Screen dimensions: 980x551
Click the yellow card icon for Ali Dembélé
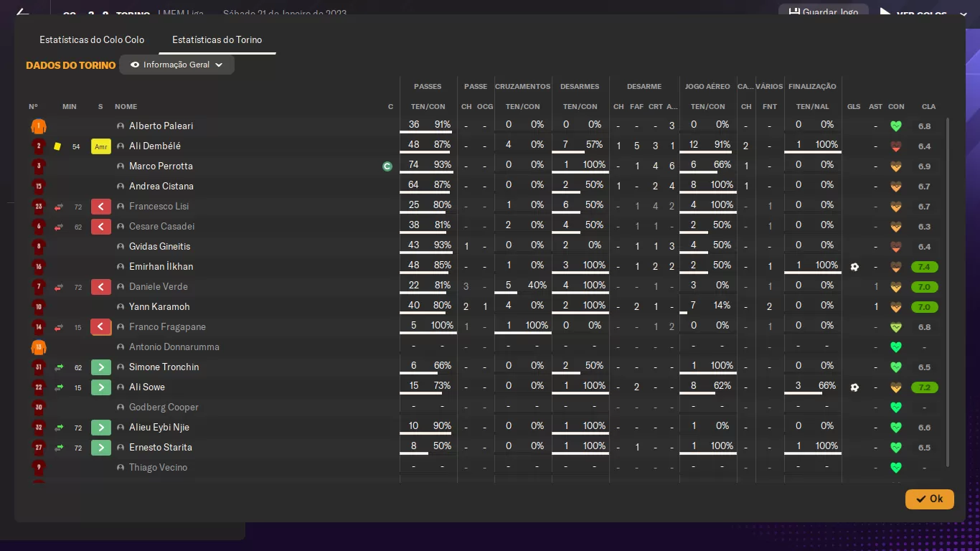(x=57, y=146)
